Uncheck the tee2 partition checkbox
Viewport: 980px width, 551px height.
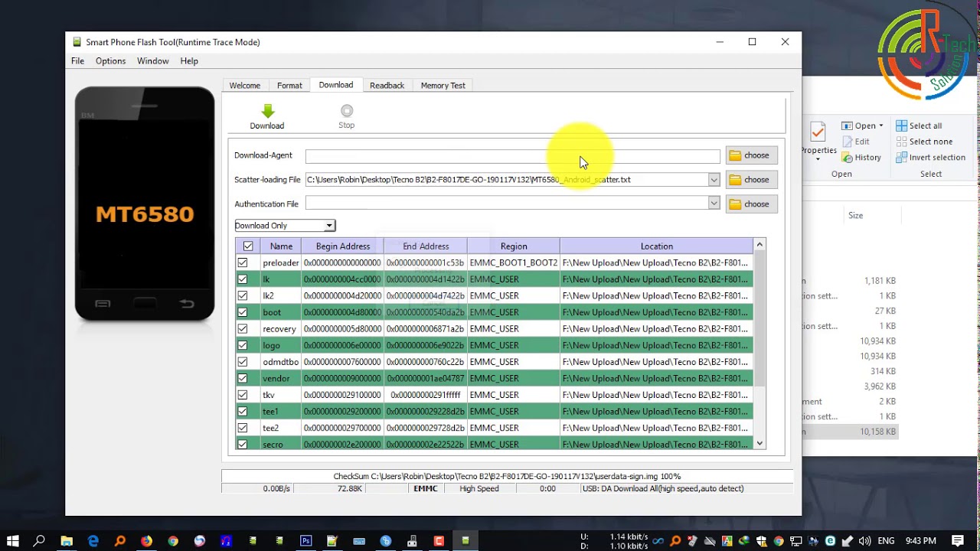click(x=243, y=428)
